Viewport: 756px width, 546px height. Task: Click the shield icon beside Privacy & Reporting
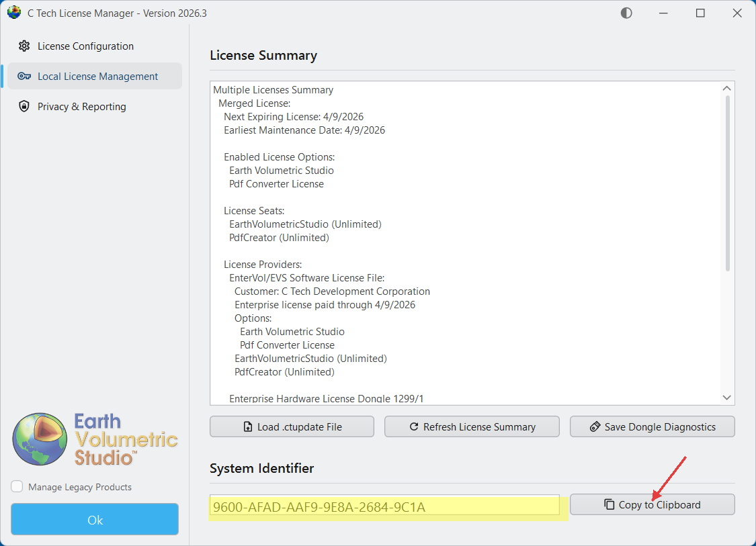coord(24,106)
